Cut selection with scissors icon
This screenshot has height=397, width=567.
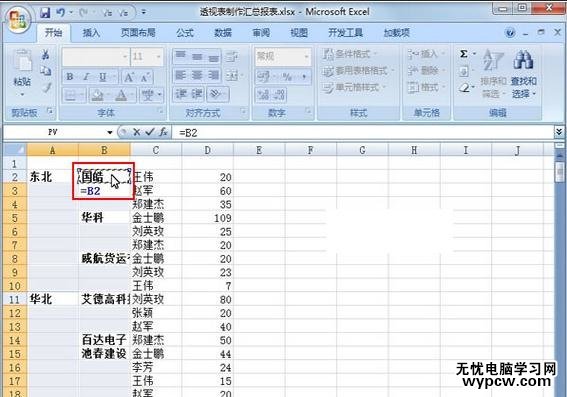click(x=46, y=55)
